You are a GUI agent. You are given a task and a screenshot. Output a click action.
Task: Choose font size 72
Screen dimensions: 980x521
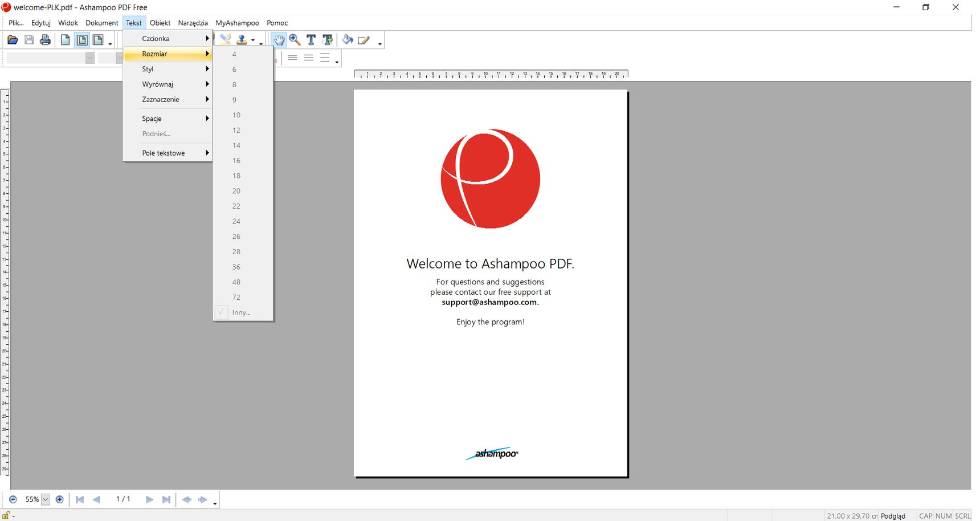(x=243, y=297)
